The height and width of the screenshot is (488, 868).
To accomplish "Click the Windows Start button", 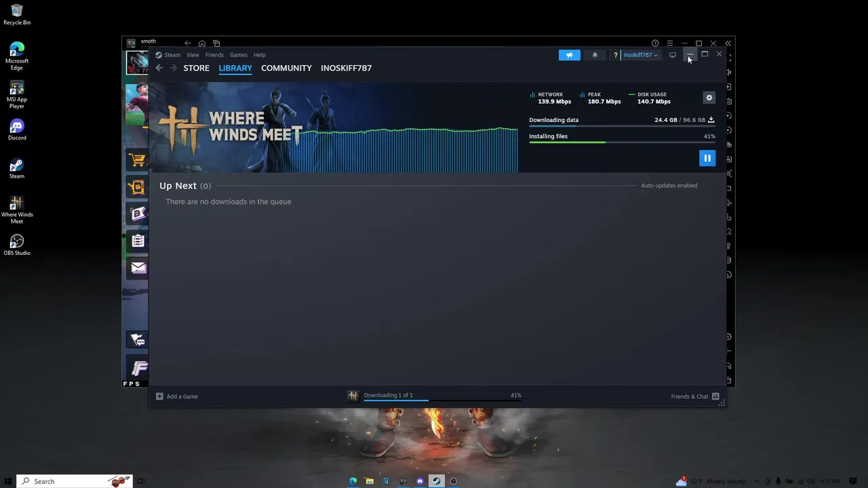I will coord(7,481).
